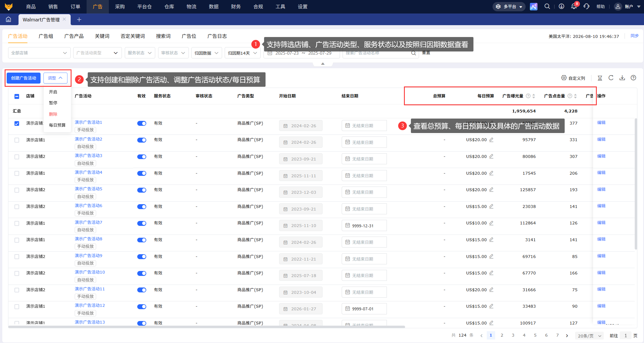Open the 广告活动类型 dropdown
Image resolution: width=644 pixels, height=343 pixels.
(x=97, y=53)
